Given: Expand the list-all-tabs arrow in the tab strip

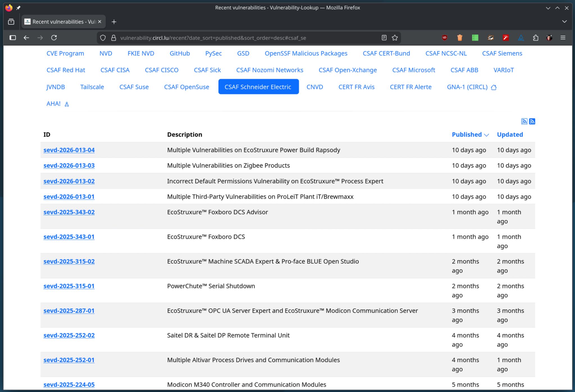Looking at the screenshot, I should click(x=564, y=22).
